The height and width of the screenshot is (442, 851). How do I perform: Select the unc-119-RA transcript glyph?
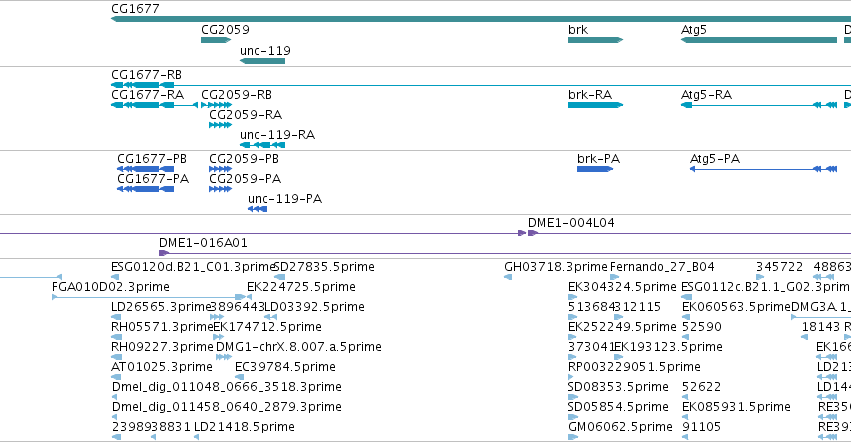coord(262,145)
